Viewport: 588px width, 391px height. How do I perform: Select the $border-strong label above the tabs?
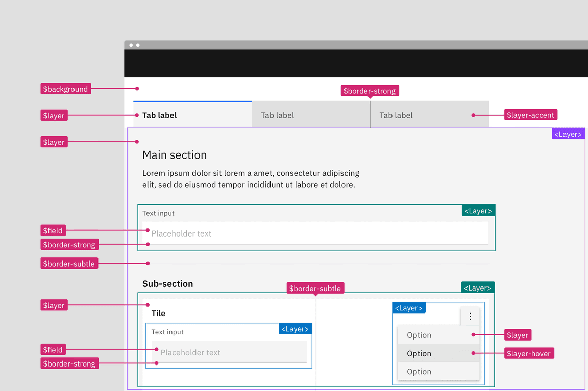click(370, 91)
